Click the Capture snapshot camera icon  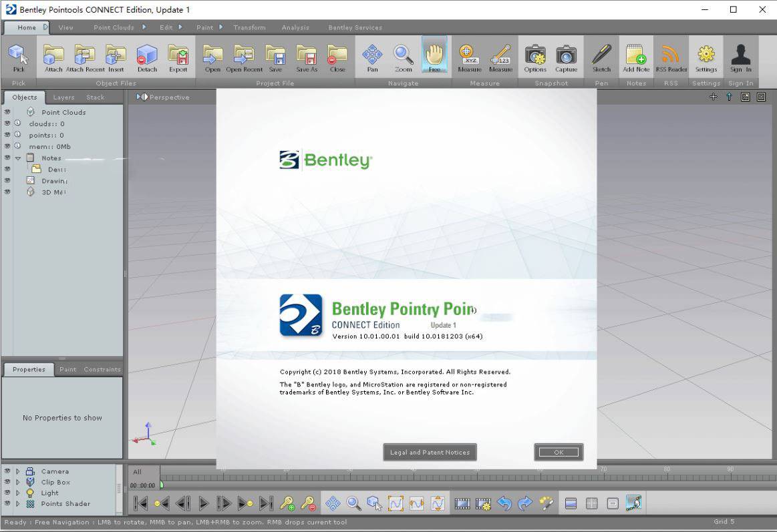tap(566, 56)
